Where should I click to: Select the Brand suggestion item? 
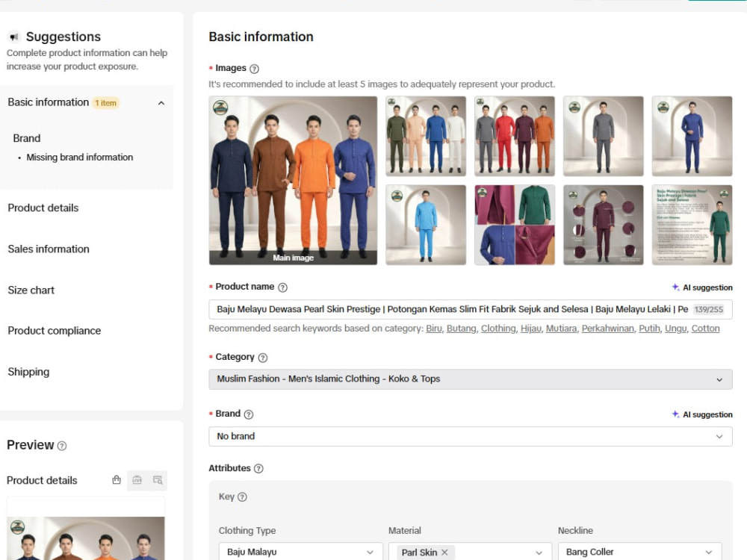tap(27, 138)
